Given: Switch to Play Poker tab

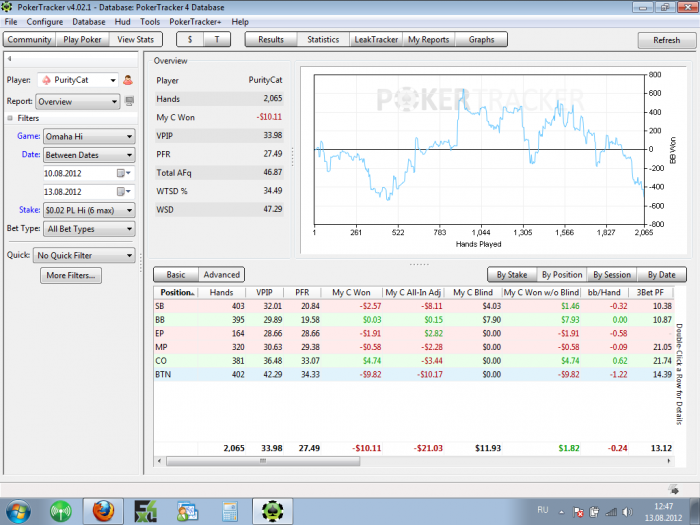Looking at the screenshot, I should (x=83, y=40).
